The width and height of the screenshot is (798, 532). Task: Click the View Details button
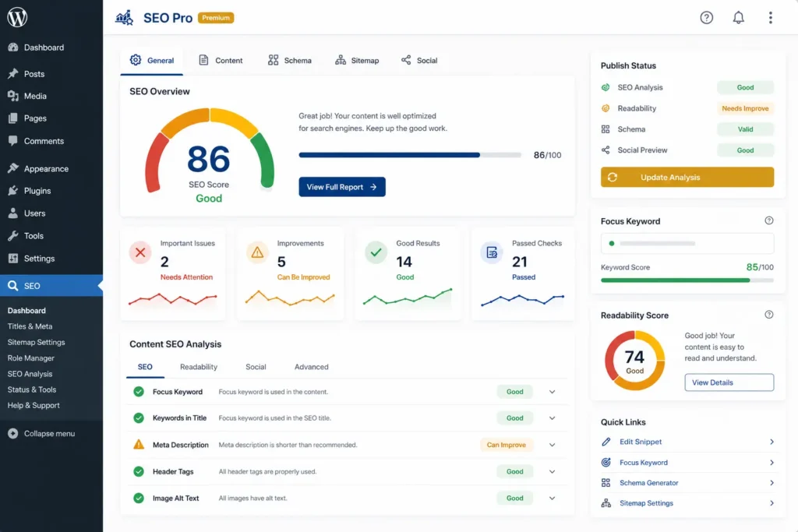click(729, 382)
